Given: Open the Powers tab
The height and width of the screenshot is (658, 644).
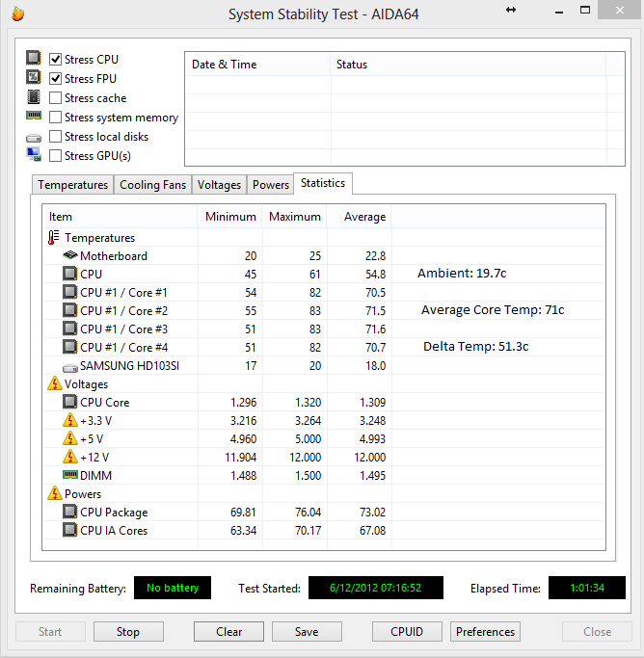Looking at the screenshot, I should coord(271,185).
